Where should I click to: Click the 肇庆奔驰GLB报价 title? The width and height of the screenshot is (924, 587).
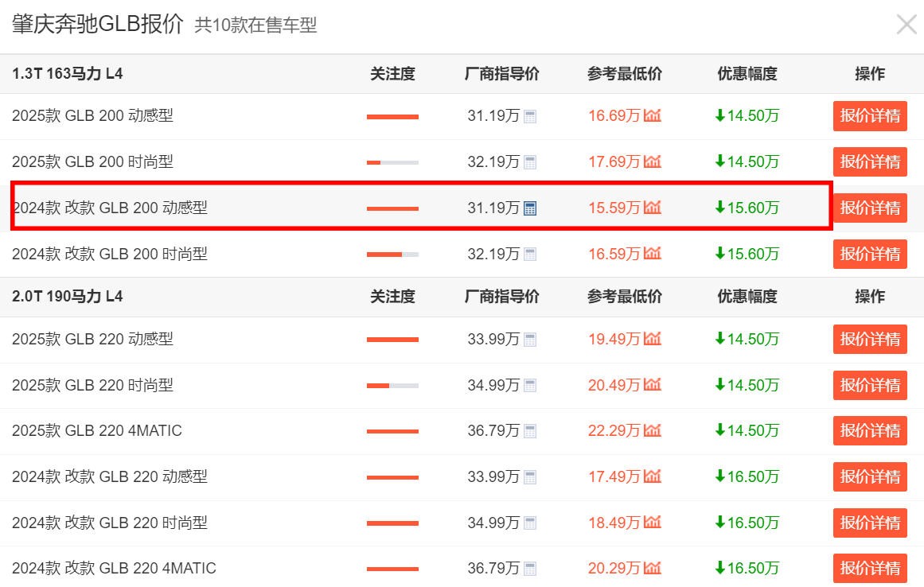(98, 24)
